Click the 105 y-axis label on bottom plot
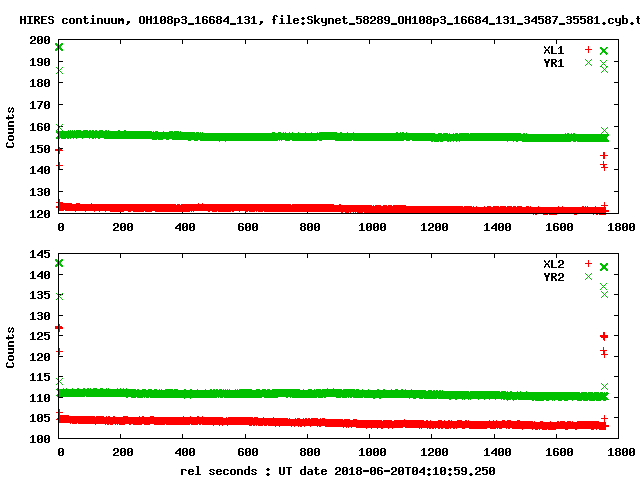Viewport: 640px width, 480px height. point(40,418)
